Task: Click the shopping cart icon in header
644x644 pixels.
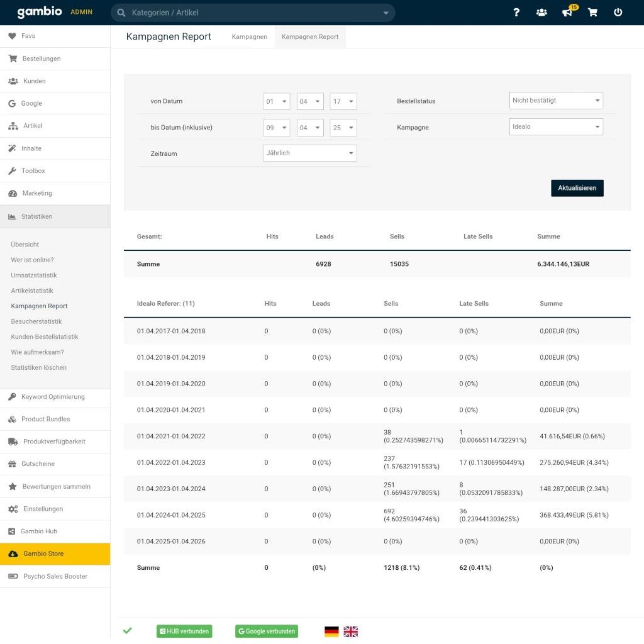Action: 592,13
